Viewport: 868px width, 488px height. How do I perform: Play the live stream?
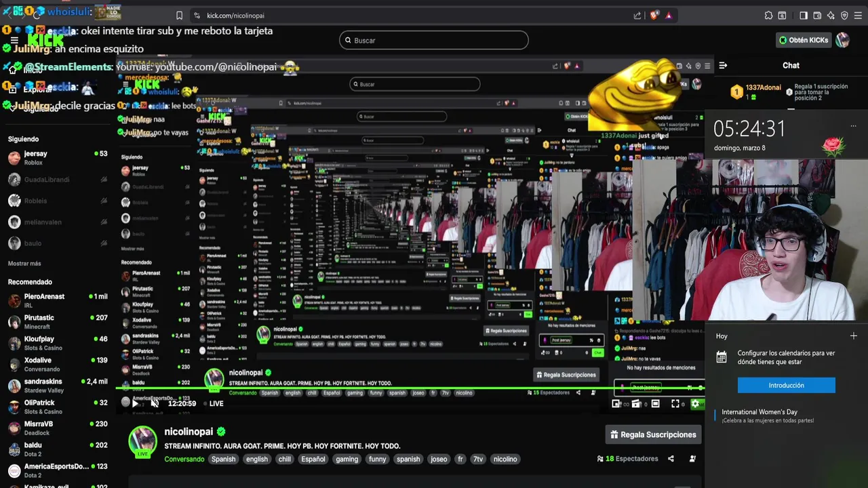tap(135, 403)
